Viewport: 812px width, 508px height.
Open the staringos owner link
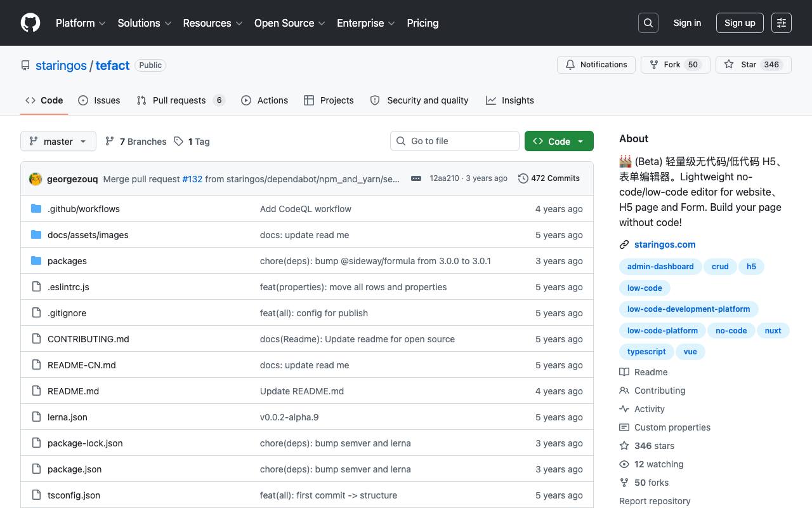[61, 65]
